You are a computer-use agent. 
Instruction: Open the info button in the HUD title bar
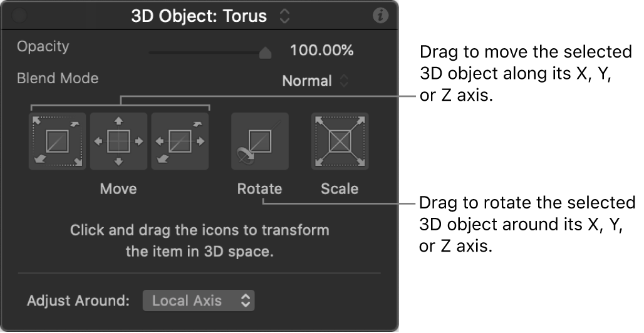pos(380,16)
